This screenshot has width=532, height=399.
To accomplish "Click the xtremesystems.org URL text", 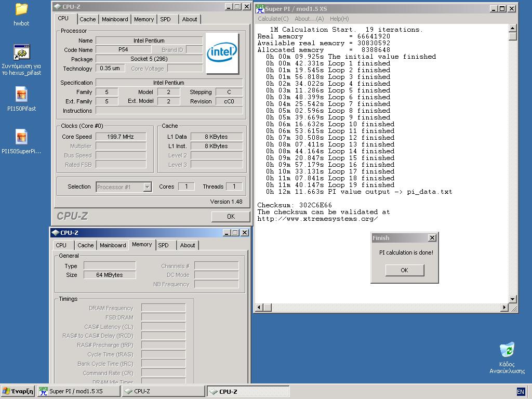I will click(317, 219).
